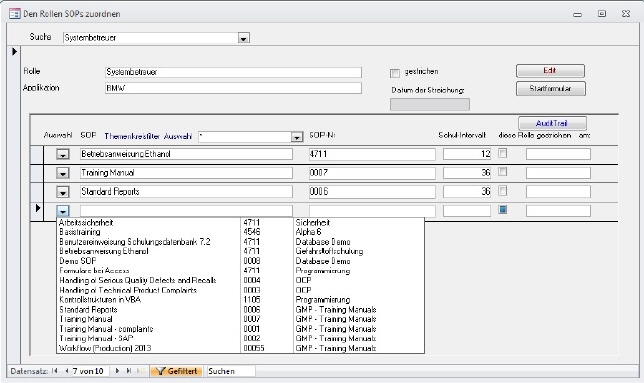The height and width of the screenshot is (383, 644).
Task: Select Handling of Technical Product Complaints entry
Action: pyautogui.click(x=240, y=290)
